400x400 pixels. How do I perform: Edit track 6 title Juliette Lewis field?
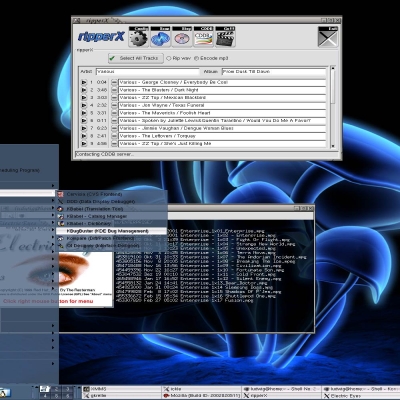[x=222, y=121]
